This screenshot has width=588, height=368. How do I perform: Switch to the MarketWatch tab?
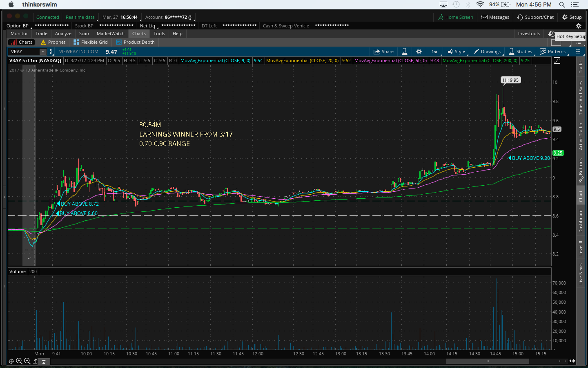pyautogui.click(x=110, y=34)
